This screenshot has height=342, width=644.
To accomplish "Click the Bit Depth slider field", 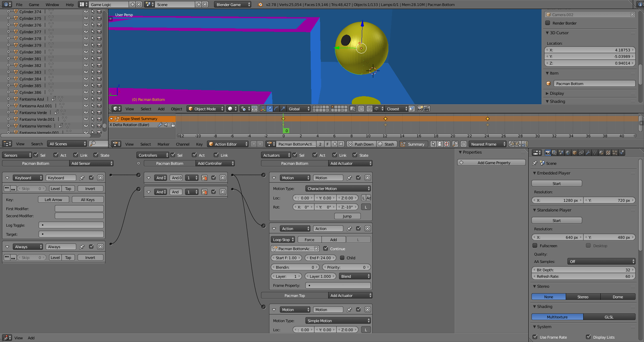I will pyautogui.click(x=583, y=270).
